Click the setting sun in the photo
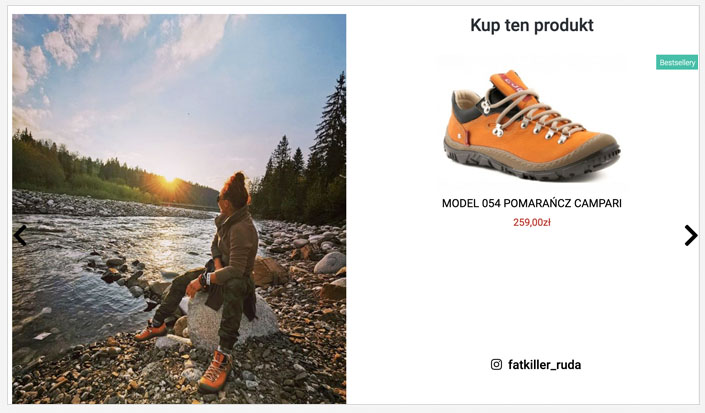705x413 pixels. tap(170, 180)
